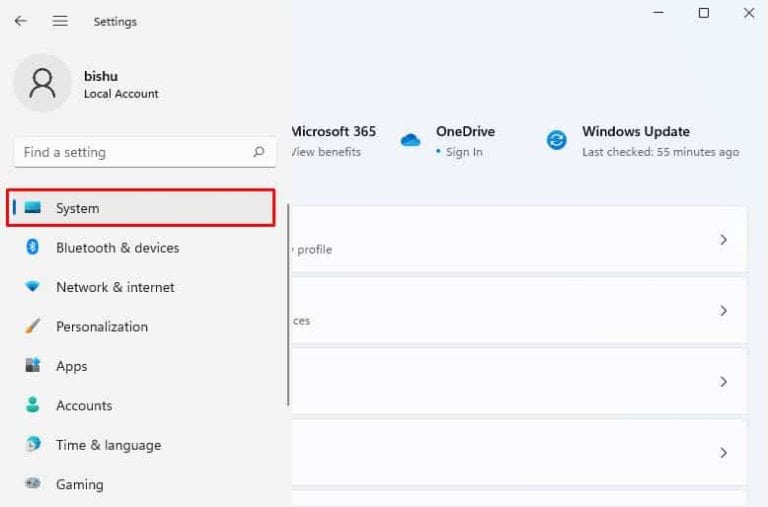The width and height of the screenshot is (768, 507).
Task: Click the Bluetooth & devices icon
Action: [33, 247]
